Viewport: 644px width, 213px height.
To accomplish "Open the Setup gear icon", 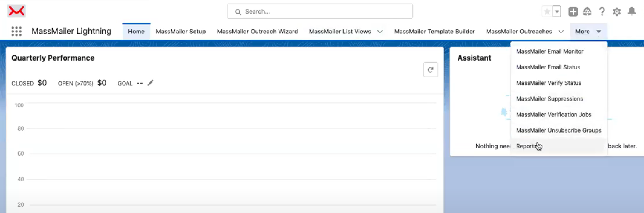I will pos(617,12).
